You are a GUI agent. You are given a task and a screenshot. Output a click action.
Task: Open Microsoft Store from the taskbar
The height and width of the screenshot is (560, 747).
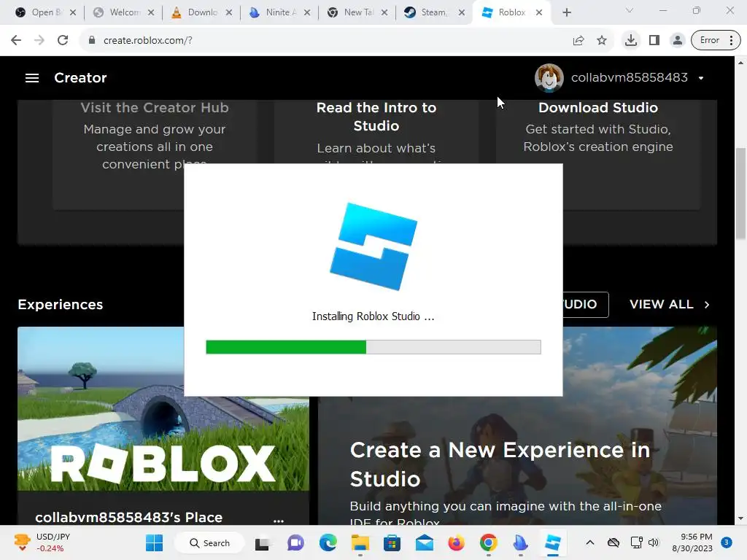pos(392,542)
